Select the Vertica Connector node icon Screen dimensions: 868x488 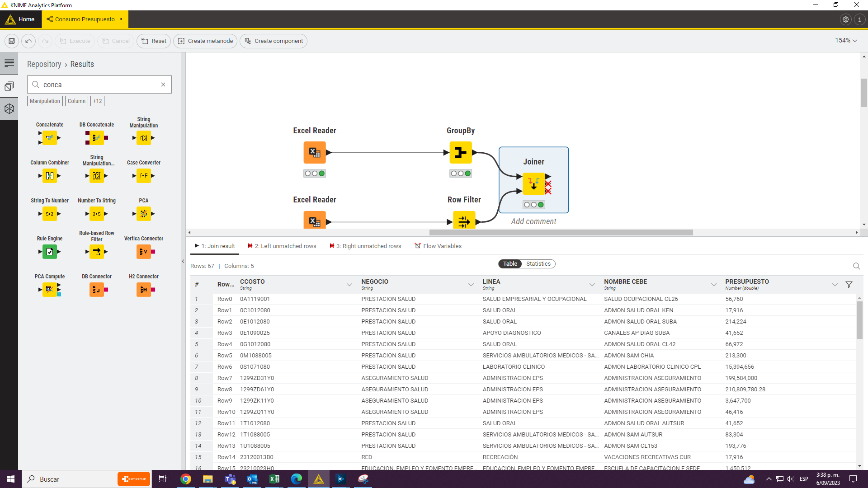(144, 252)
